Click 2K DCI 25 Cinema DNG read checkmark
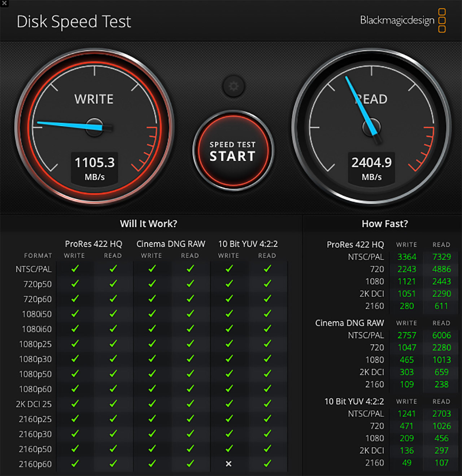 click(190, 404)
